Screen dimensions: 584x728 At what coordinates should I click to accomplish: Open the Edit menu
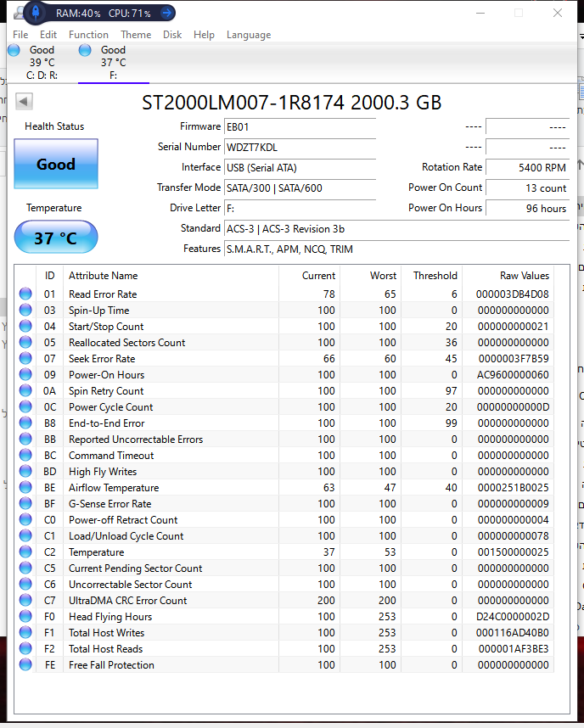click(48, 35)
